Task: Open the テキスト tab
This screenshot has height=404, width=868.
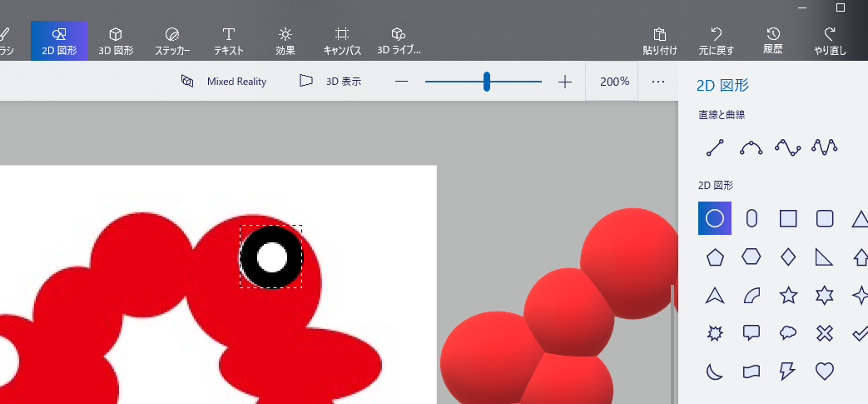Action: tap(229, 41)
